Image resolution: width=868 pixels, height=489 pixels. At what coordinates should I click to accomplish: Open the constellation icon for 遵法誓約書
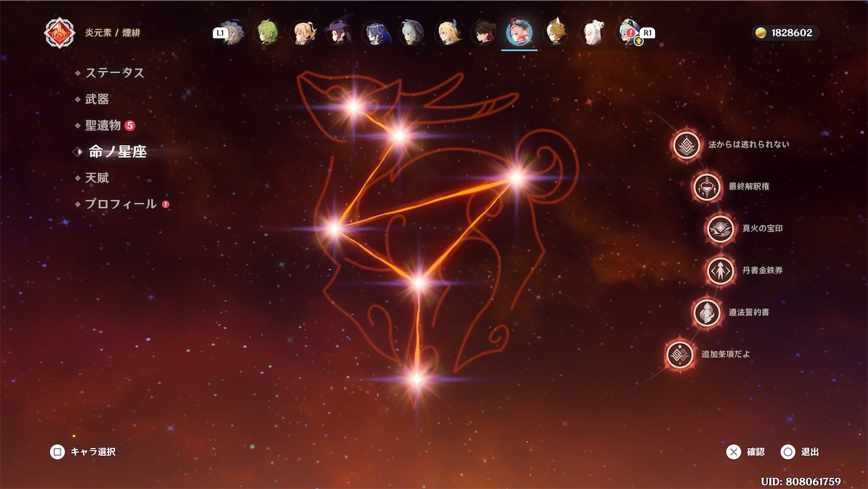707,313
